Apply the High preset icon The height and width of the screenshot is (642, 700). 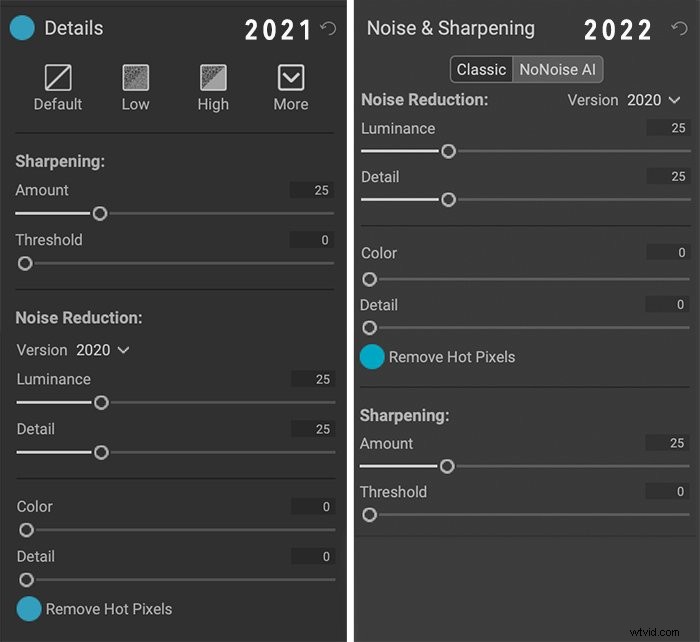click(x=213, y=78)
